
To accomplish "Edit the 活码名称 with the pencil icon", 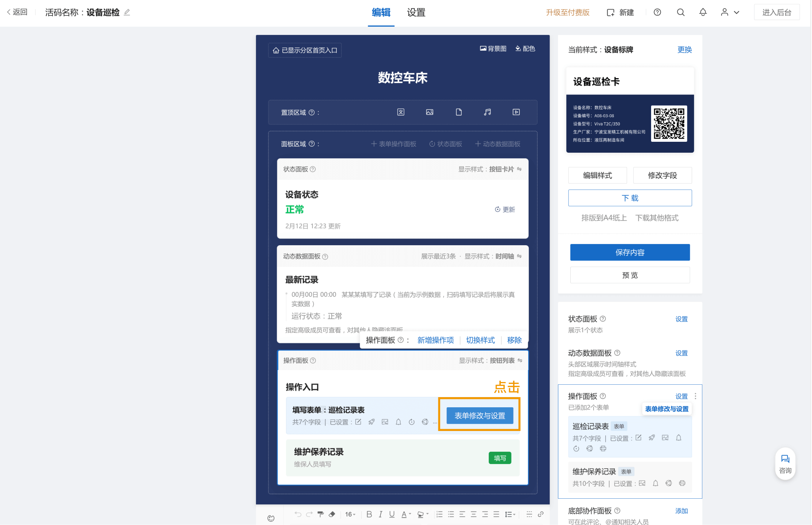I will [x=127, y=12].
